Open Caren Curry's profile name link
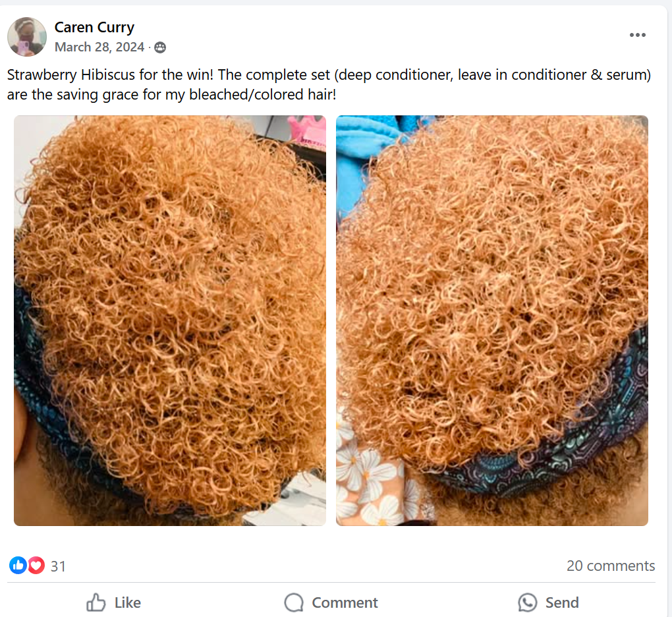Viewport: 672px width, 617px height. click(94, 27)
